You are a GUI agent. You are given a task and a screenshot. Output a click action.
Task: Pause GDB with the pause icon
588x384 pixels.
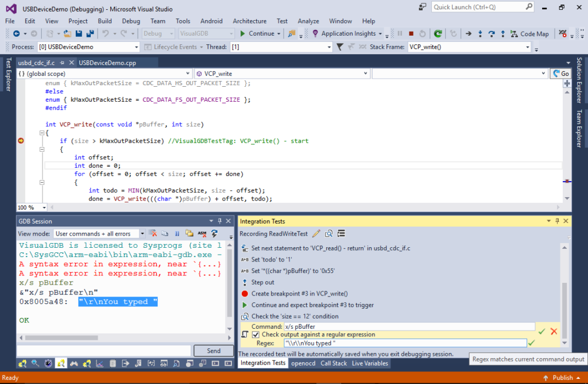coord(176,233)
